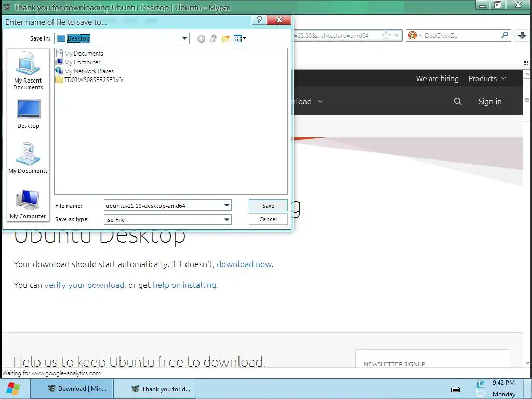Click the download now link
This screenshot has height=399, width=532.
click(x=244, y=264)
